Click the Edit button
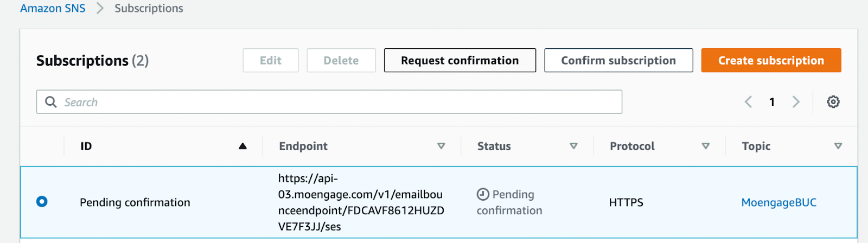This screenshot has width=868, height=243. point(270,60)
